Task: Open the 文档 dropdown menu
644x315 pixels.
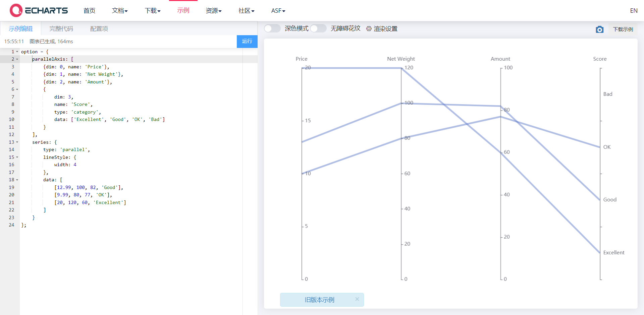Action: 120,11
